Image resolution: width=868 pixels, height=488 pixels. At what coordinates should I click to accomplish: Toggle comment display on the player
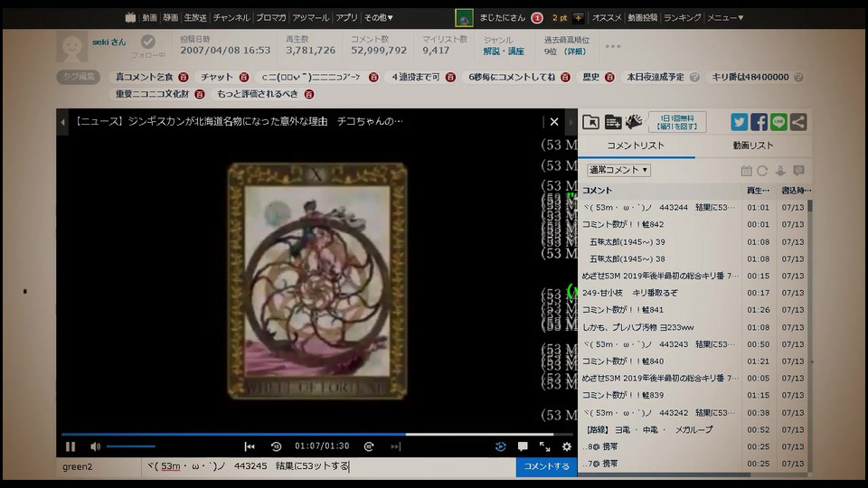pos(522,446)
